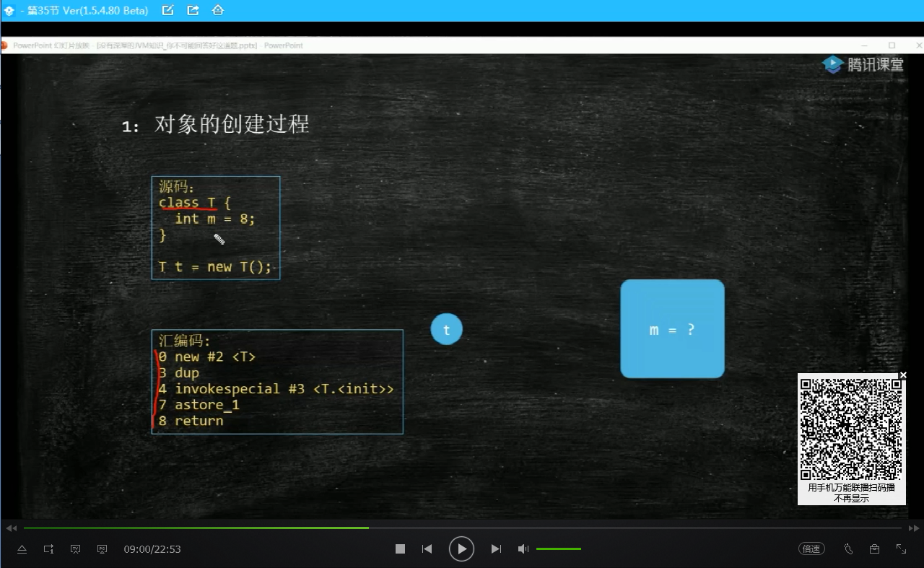Click the loop playback mode icon
The width and height of the screenshot is (924, 568).
point(48,549)
